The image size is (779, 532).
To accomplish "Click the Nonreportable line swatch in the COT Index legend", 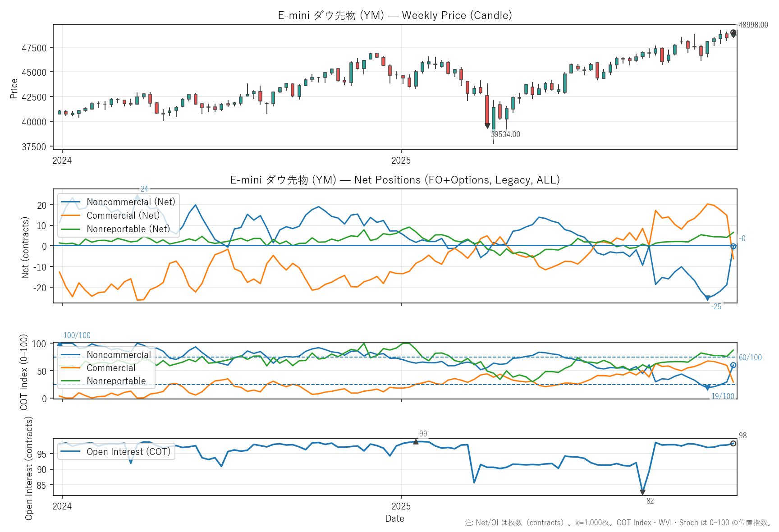I will (x=71, y=381).
